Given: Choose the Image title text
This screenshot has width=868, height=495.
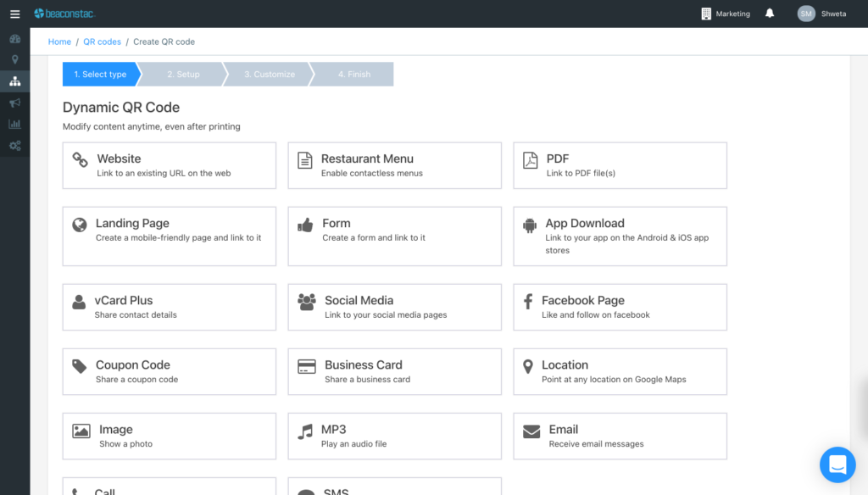Looking at the screenshot, I should point(115,430).
